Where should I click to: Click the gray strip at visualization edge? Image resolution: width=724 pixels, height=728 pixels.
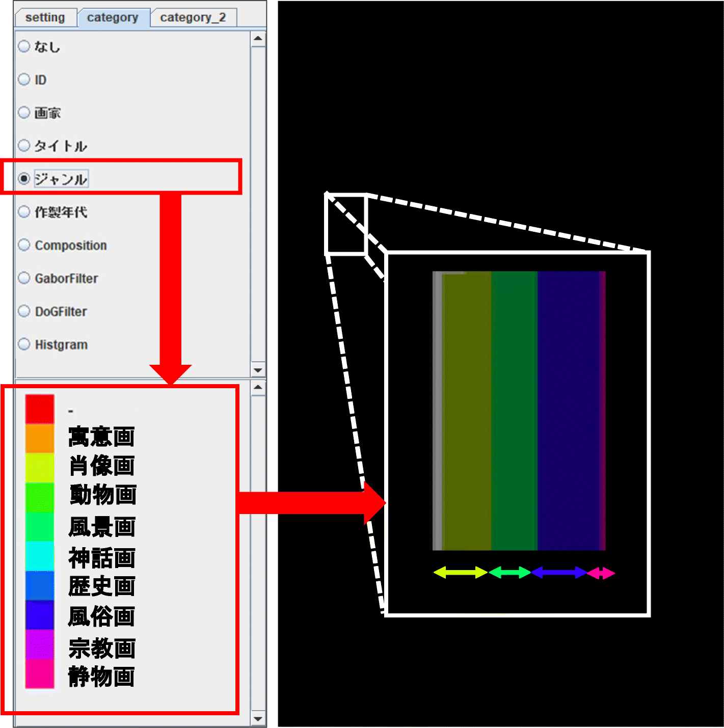pyautogui.click(x=437, y=411)
